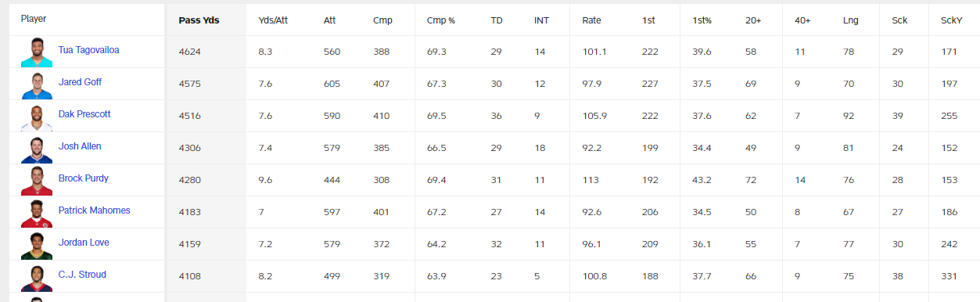Sort by the Rate column header

591,20
